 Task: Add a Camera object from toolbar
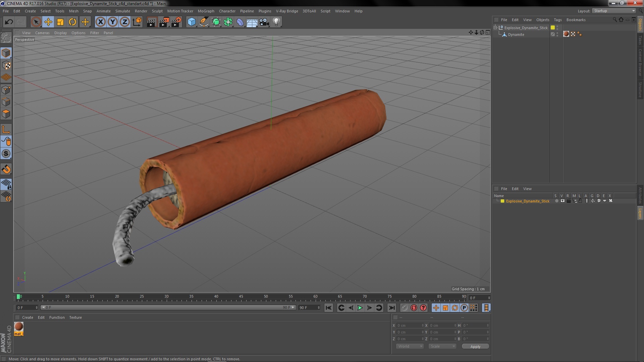[264, 22]
